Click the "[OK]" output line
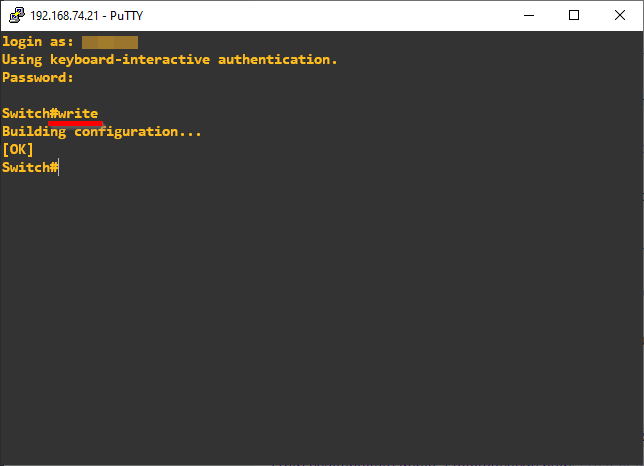Screen dimensions: 644x466 pyautogui.click(x=18, y=150)
